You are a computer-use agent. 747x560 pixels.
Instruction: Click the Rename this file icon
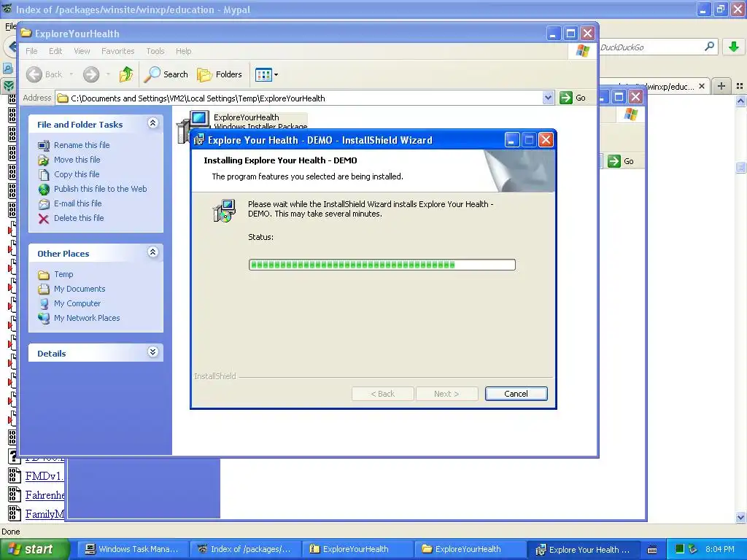pyautogui.click(x=43, y=145)
